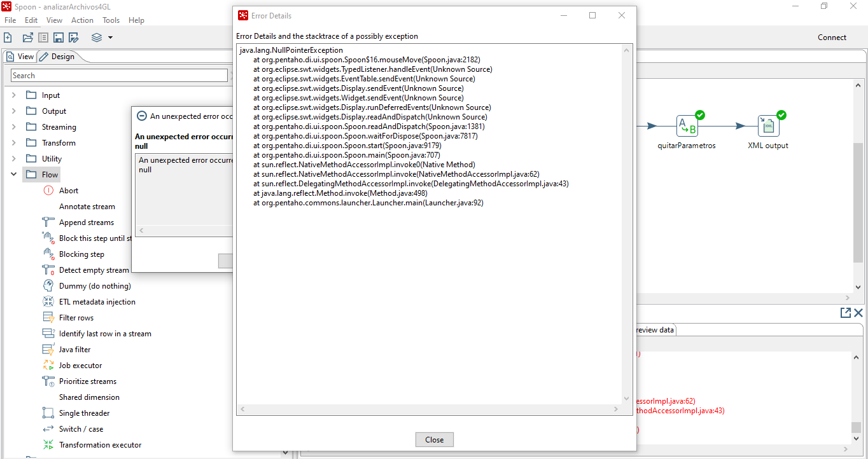Click the pop-out icon of results panel
Image resolution: width=868 pixels, height=459 pixels.
coord(845,313)
